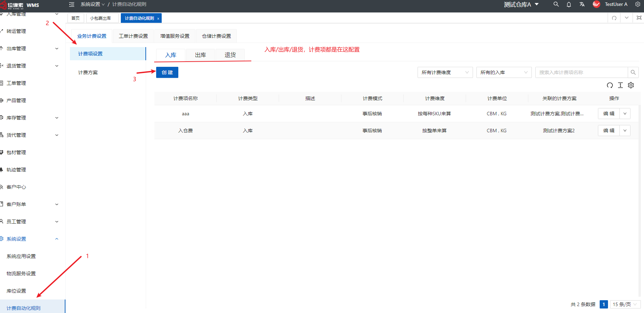Screen dimensions: 644x313
Task: Click 关联的计费方案 column header
Action: pos(559,98)
